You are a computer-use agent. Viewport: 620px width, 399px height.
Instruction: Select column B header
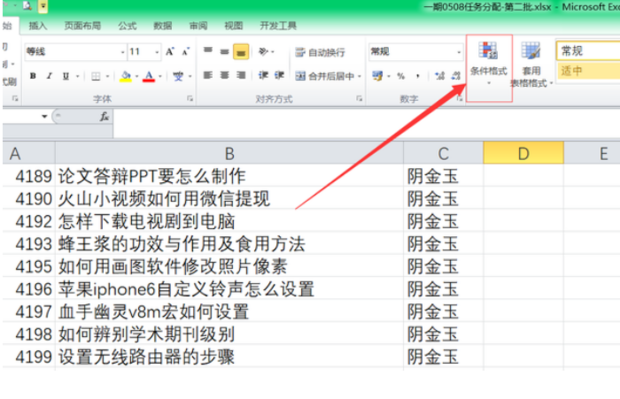pos(229,153)
